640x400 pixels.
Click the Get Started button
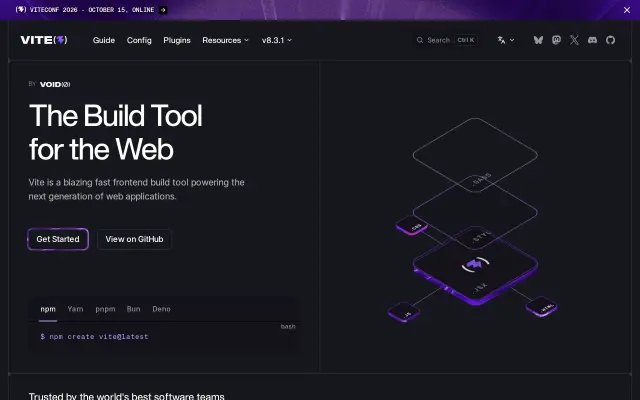tap(58, 239)
